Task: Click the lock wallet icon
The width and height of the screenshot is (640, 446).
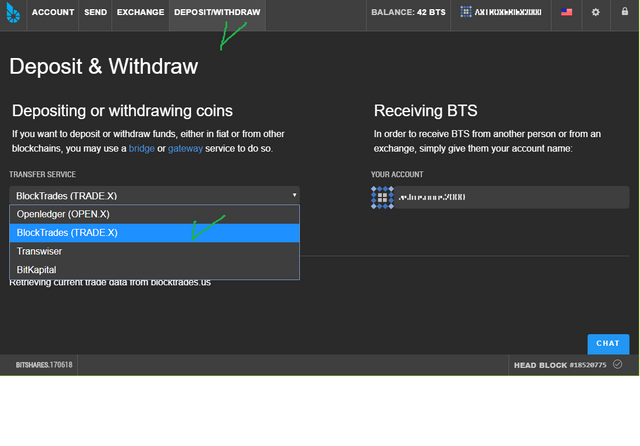Action: (625, 11)
